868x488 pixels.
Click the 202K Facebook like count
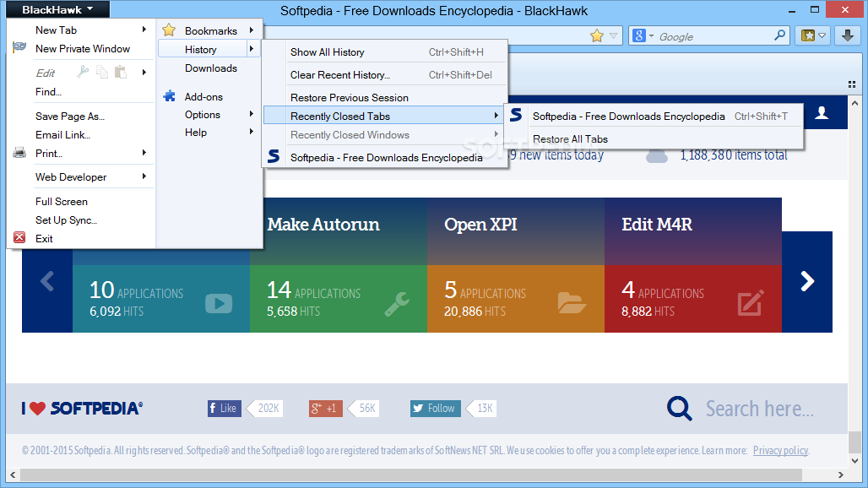(x=269, y=409)
